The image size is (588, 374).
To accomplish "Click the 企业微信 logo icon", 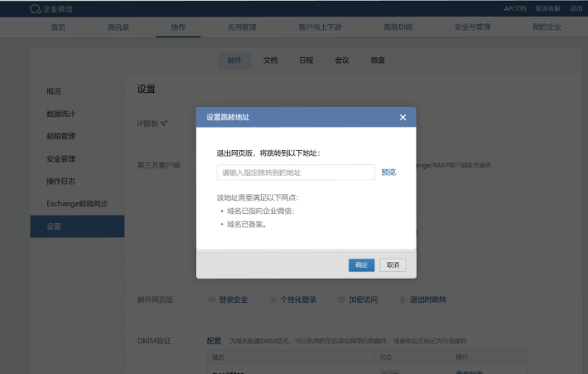I will pyautogui.click(x=35, y=9).
